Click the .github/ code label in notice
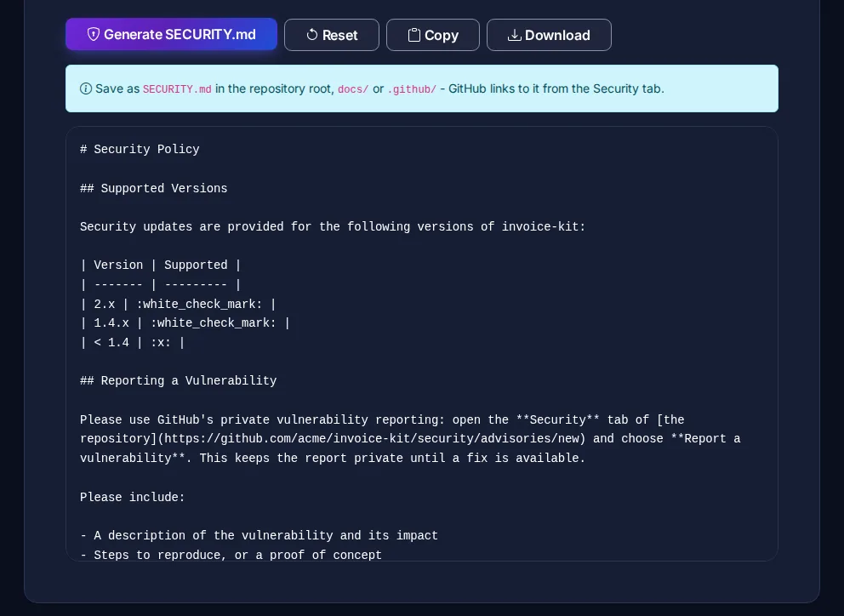 coord(412,88)
